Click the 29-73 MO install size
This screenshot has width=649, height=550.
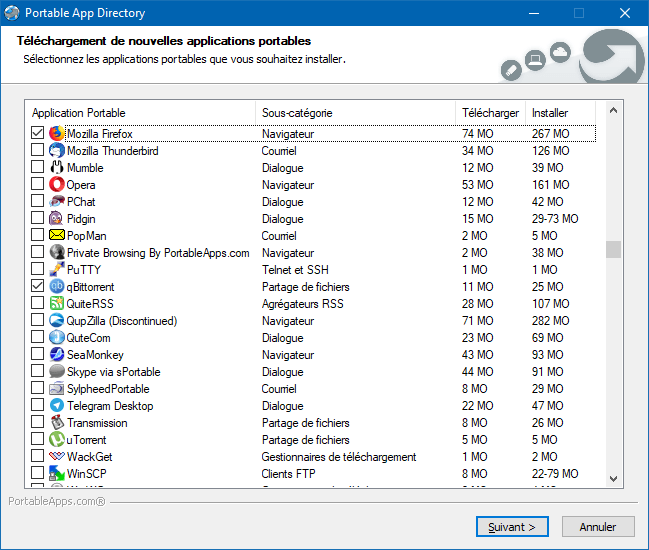(555, 219)
